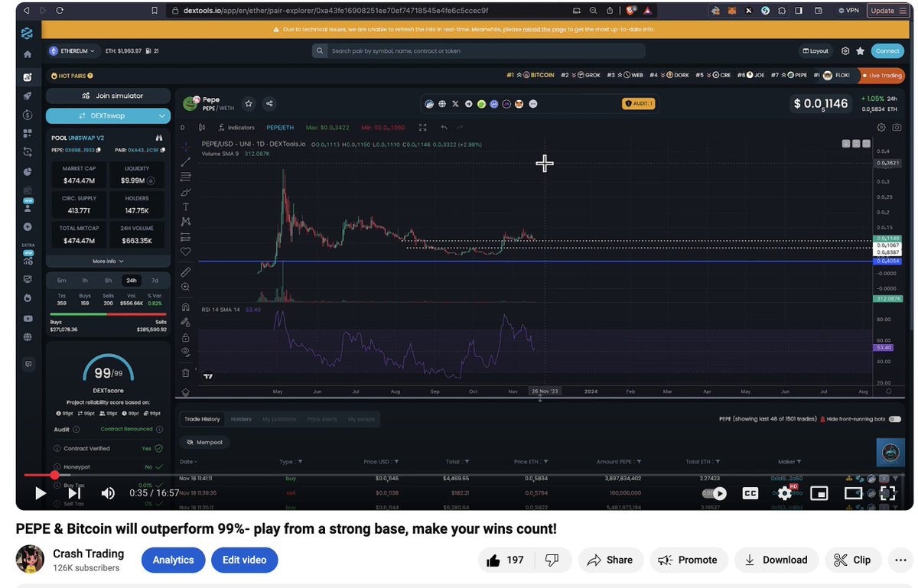This screenshot has height=588, width=918.
Task: Switch to Trade History tab
Action: 202,419
